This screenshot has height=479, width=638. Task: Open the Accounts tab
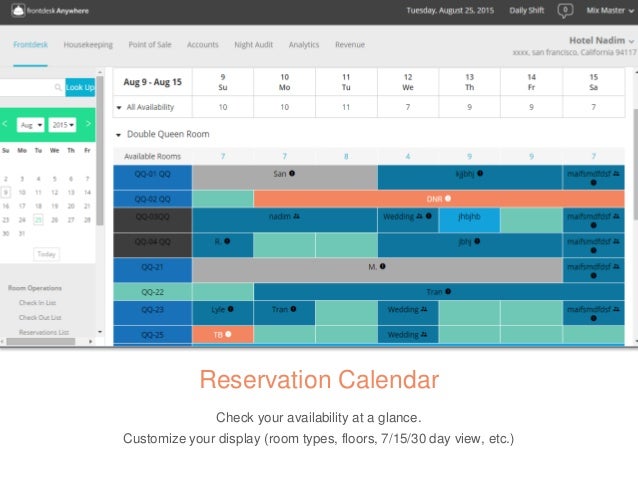click(x=203, y=44)
